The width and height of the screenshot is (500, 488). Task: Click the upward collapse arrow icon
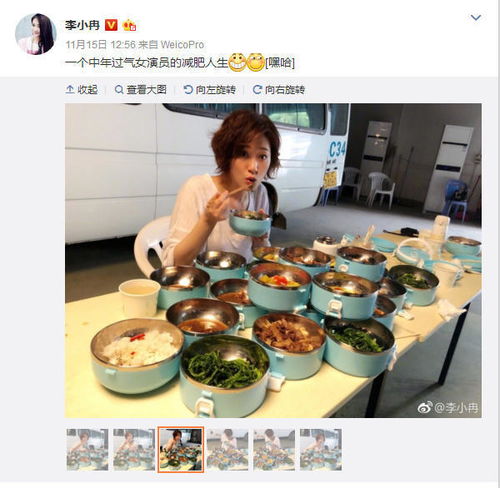click(70, 89)
